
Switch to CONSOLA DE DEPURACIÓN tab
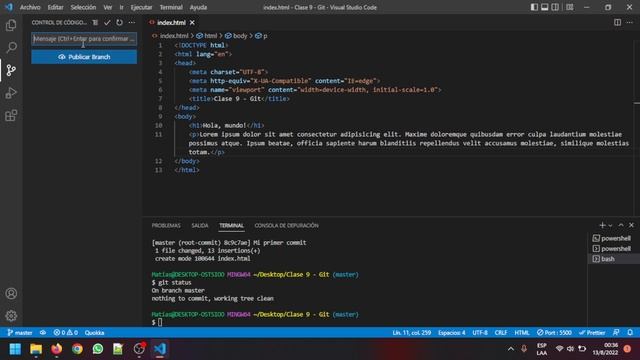(x=287, y=225)
